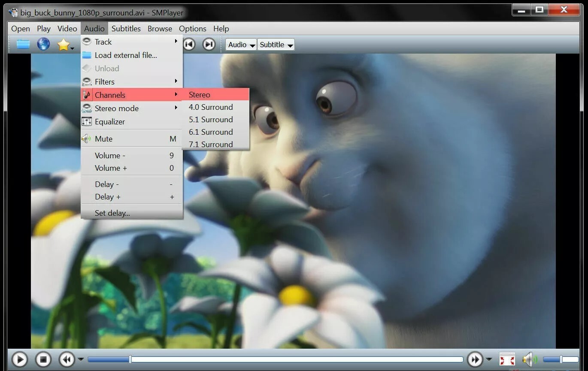The width and height of the screenshot is (588, 371).
Task: Open the Video menu
Action: [x=67, y=29]
